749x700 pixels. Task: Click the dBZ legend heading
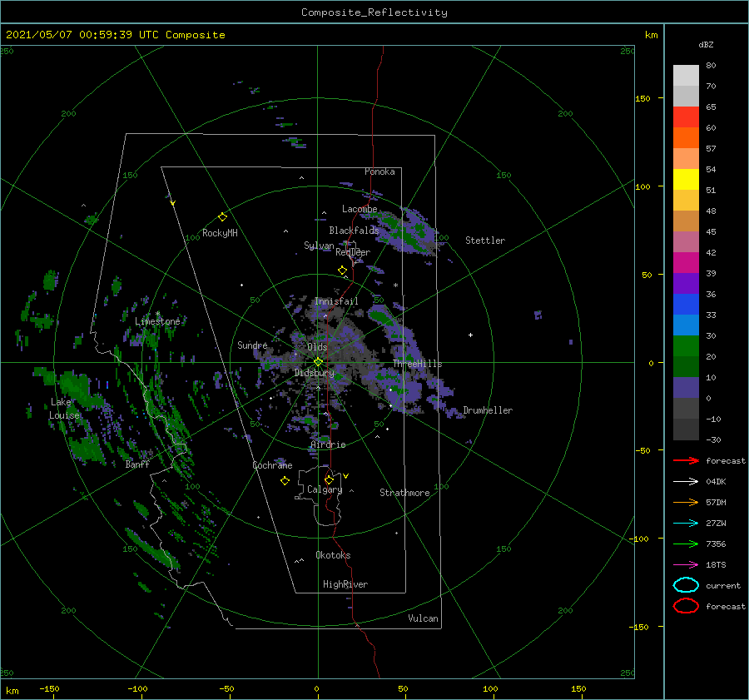point(706,44)
